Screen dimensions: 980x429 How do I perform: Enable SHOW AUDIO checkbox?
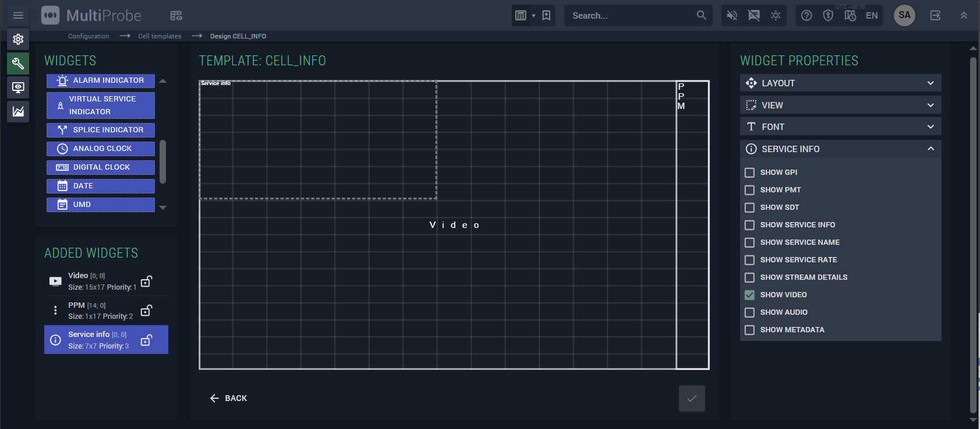pyautogui.click(x=749, y=312)
